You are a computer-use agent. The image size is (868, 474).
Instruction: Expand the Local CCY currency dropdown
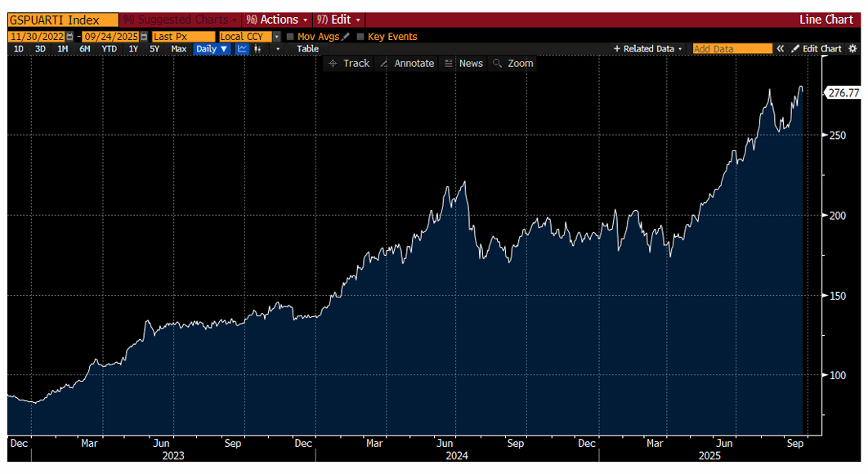pyautogui.click(x=277, y=37)
